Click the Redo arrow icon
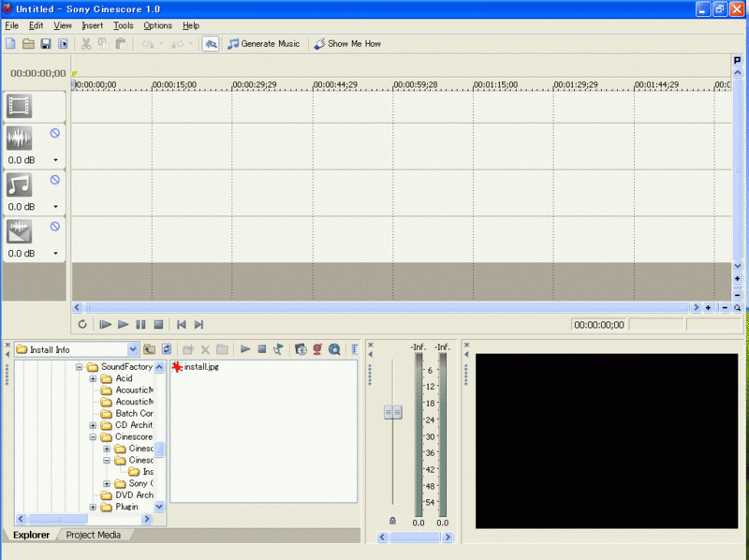Image resolution: width=749 pixels, height=560 pixels. 177,44
